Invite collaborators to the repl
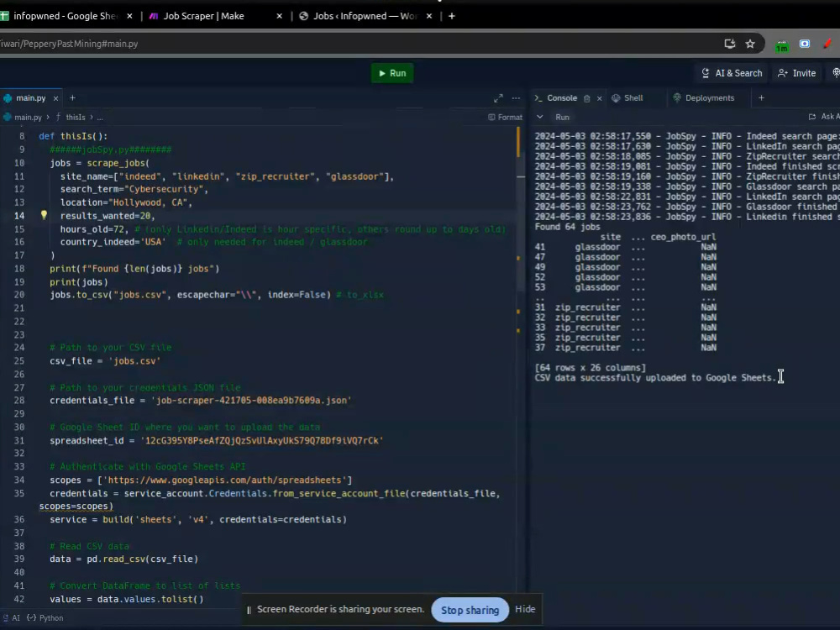The image size is (840, 630). 796,73
